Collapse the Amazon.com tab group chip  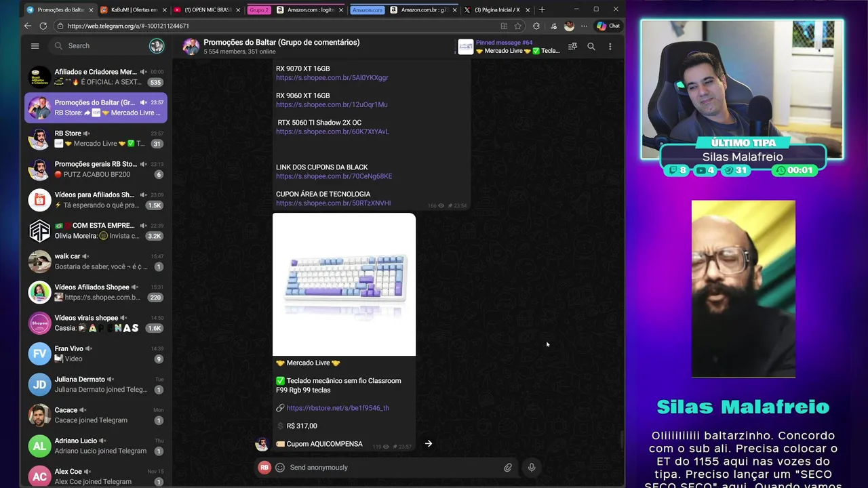point(368,9)
